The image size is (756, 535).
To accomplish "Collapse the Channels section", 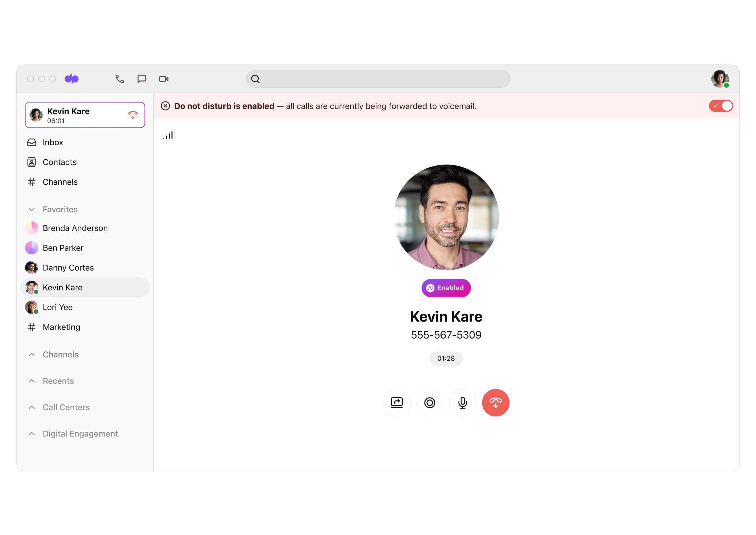I will pyautogui.click(x=32, y=354).
